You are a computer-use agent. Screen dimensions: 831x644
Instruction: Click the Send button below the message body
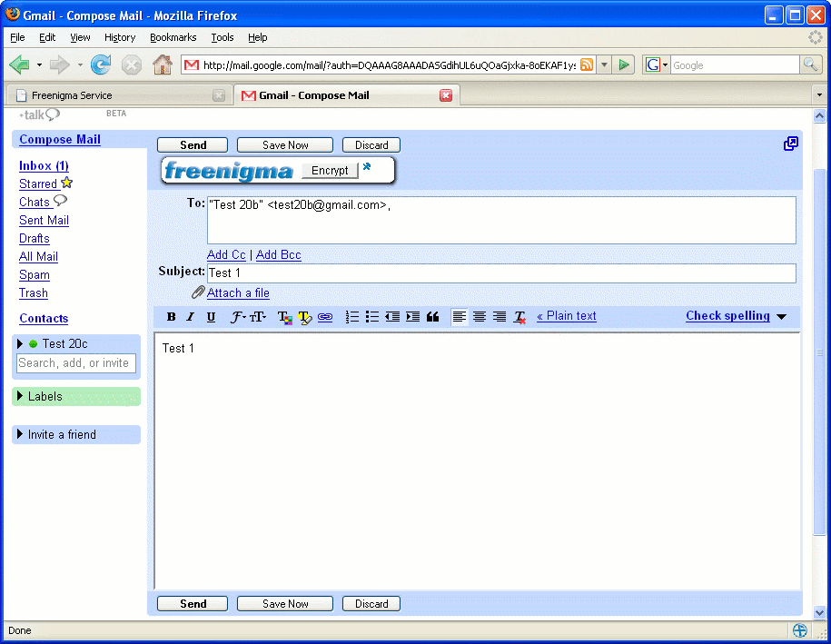click(x=193, y=604)
